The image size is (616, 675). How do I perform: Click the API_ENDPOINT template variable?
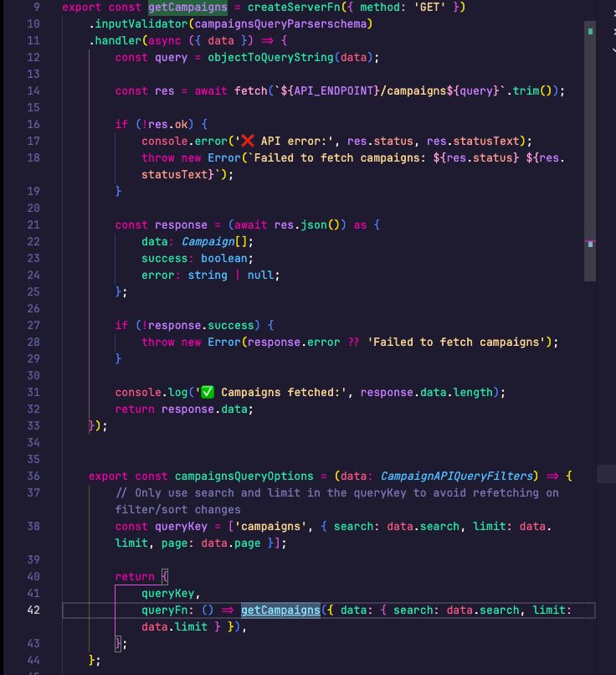point(333,90)
